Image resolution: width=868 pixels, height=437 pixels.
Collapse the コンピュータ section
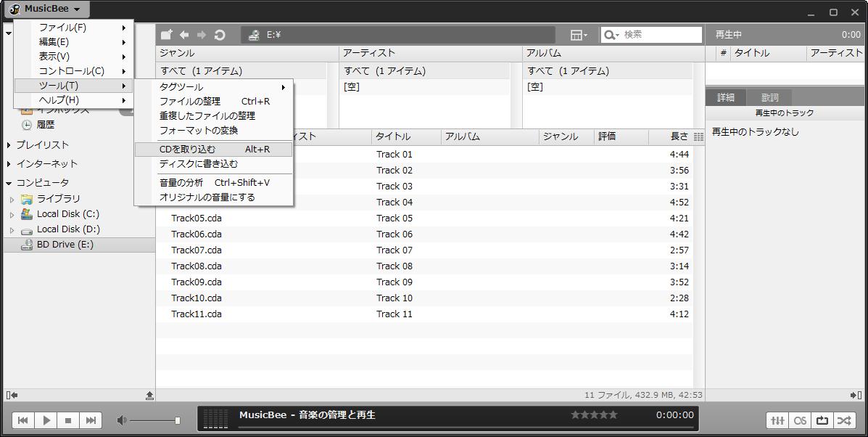[9, 183]
